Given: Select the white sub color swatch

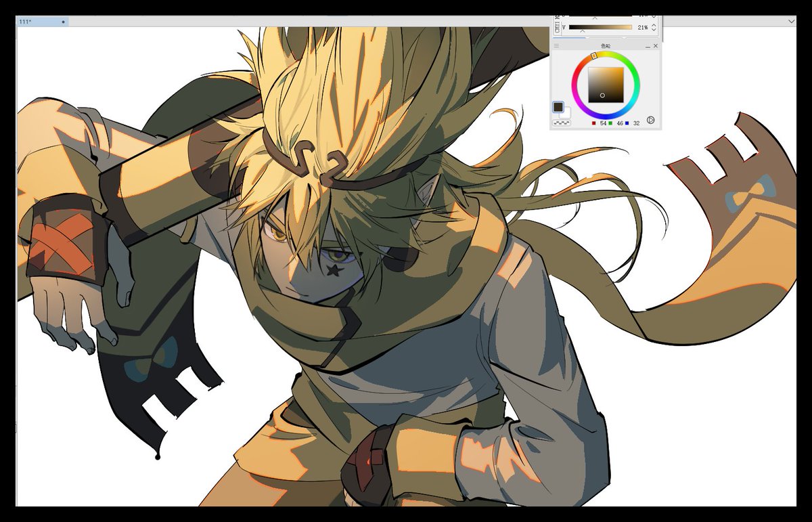Looking at the screenshot, I should (566, 114).
